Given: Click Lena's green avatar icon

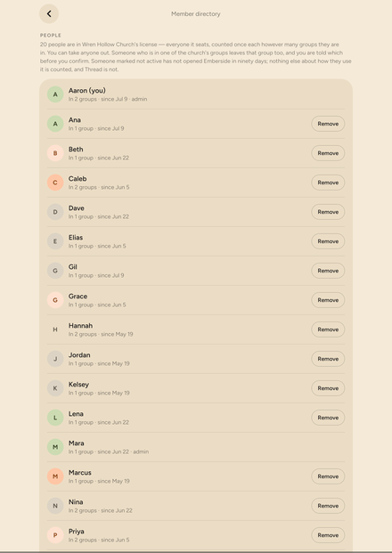Looking at the screenshot, I should [55, 418].
